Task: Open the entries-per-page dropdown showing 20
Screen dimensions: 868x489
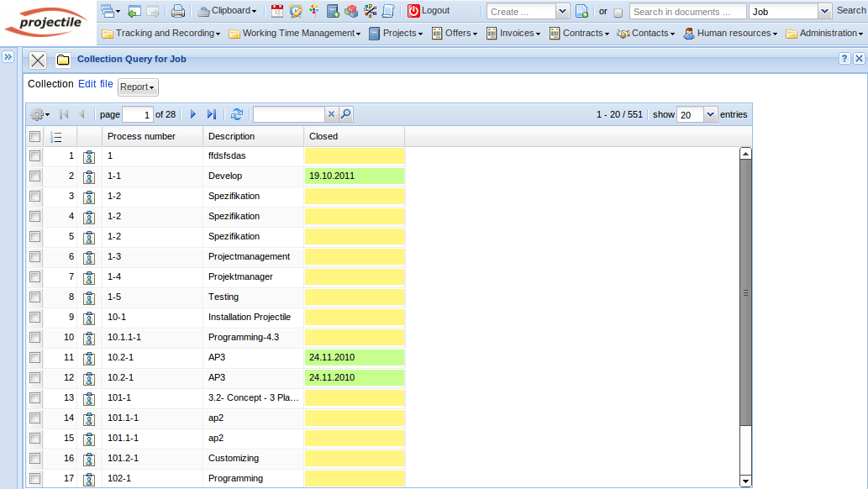Action: pos(710,114)
